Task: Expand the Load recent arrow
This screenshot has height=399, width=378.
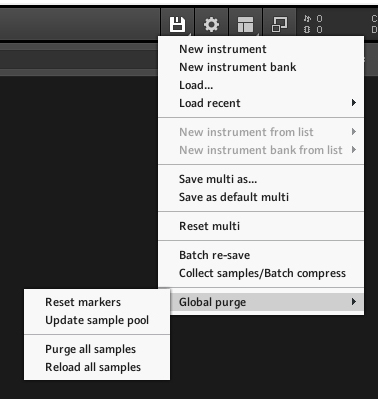Action: pyautogui.click(x=354, y=103)
